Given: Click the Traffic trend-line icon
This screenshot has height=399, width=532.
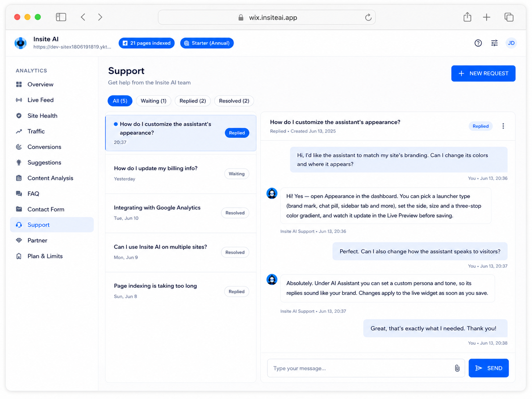Looking at the screenshot, I should coord(19,131).
